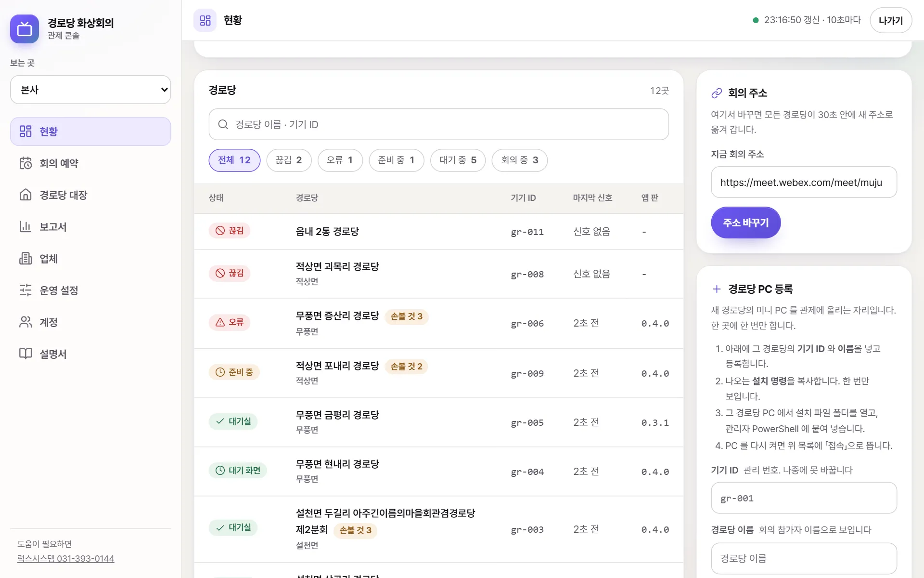
Task: Click the 마지막 신호 column header
Action: pos(592,198)
